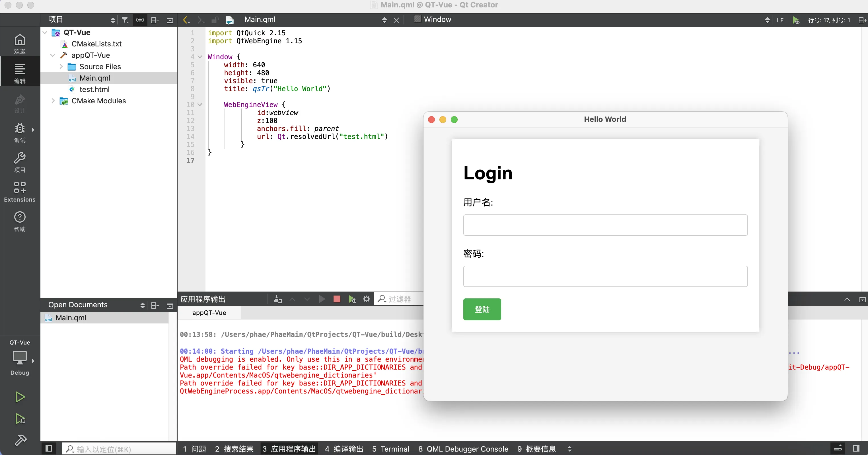This screenshot has height=455, width=868.
Task: Select test.html in project tree
Action: [x=94, y=89]
